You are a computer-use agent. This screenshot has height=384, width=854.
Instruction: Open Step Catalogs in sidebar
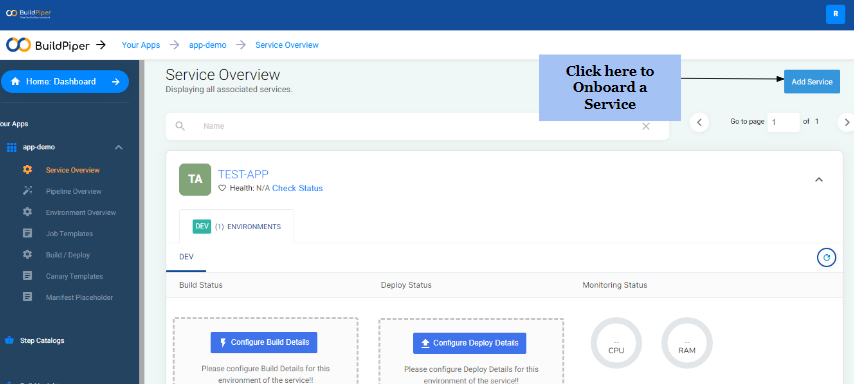tap(42, 341)
